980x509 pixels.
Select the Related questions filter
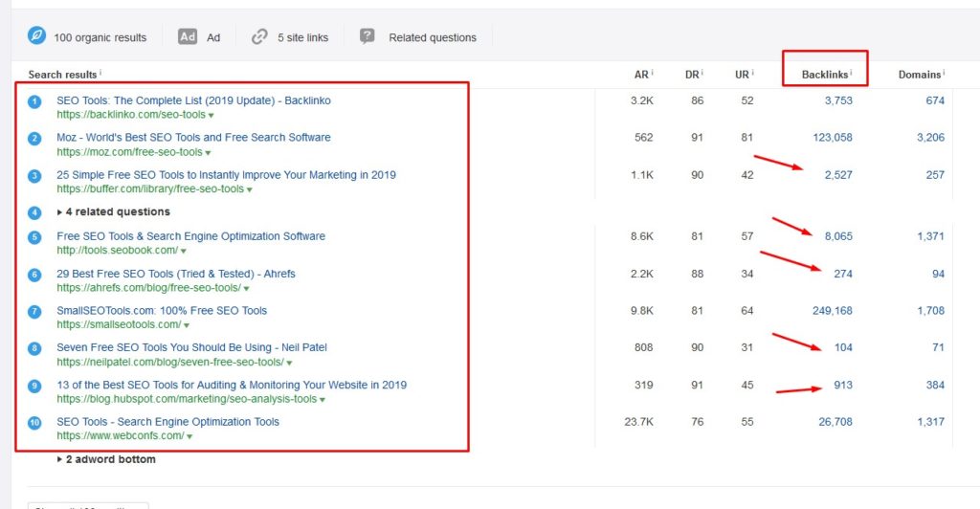(433, 37)
